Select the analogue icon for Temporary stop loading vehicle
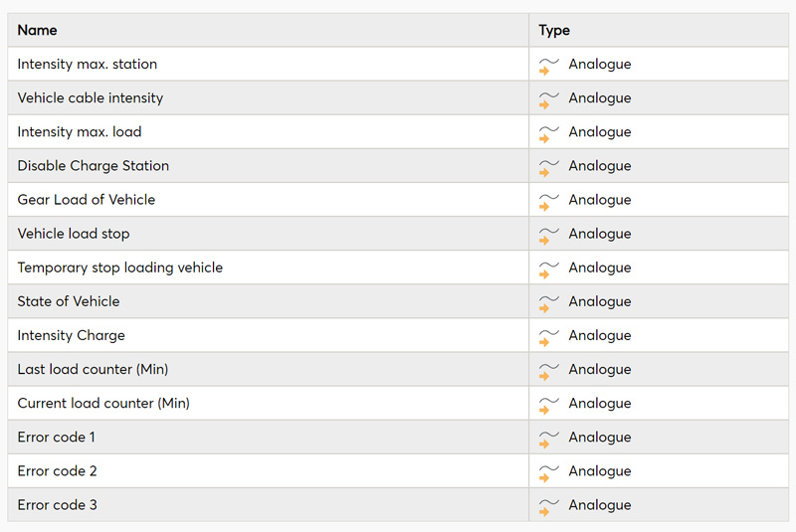Screen dimensions: 796x532 (549, 269)
